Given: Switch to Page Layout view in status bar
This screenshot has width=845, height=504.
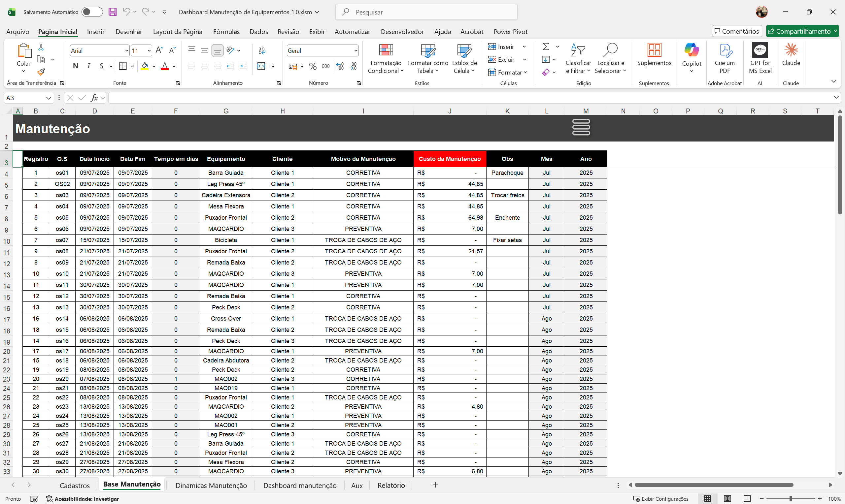Looking at the screenshot, I should click(727, 499).
